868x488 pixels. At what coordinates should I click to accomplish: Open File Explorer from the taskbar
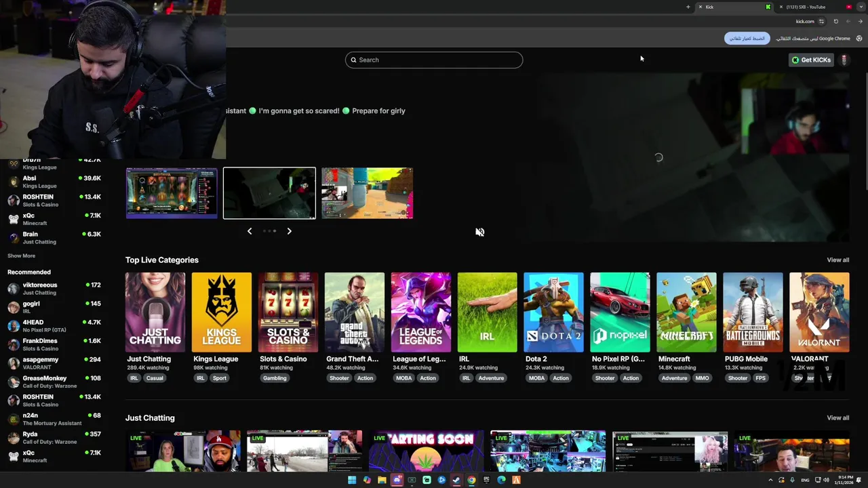coord(382,480)
